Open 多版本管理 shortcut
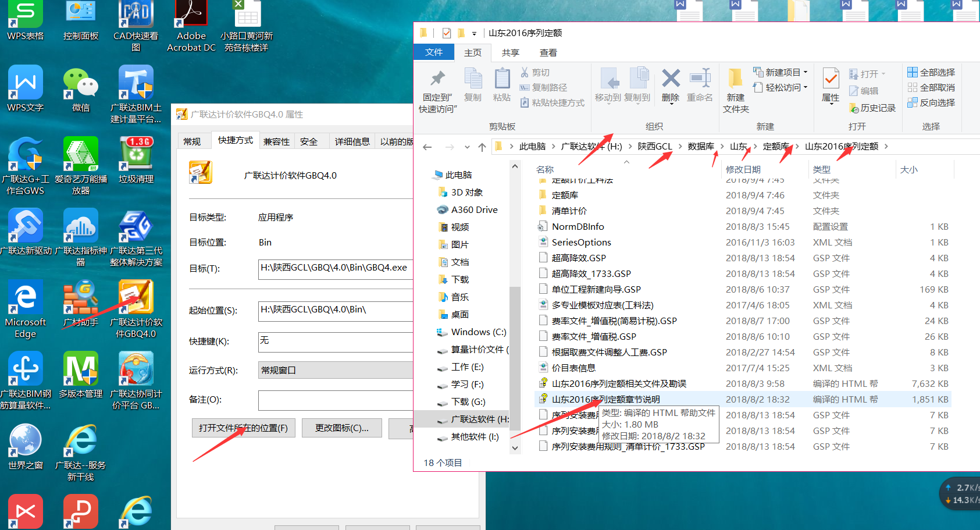The image size is (980, 530). (x=80, y=375)
